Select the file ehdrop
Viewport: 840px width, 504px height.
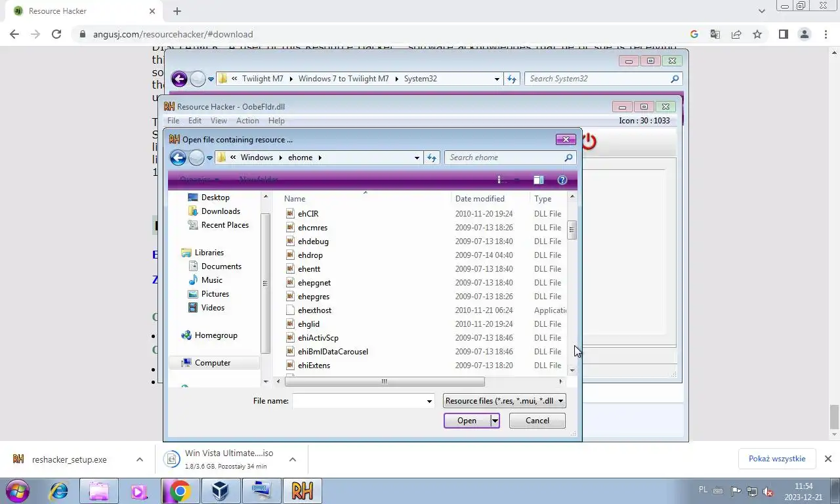click(310, 255)
